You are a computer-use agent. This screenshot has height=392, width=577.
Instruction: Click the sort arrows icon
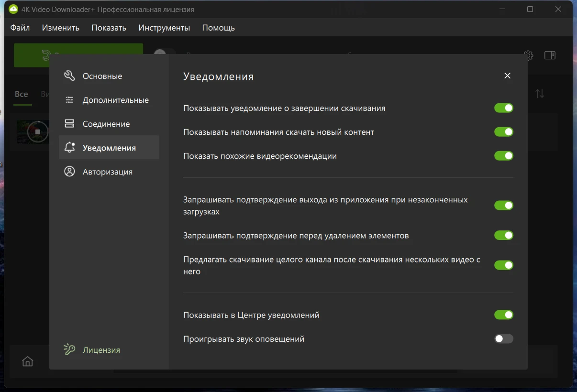click(540, 94)
